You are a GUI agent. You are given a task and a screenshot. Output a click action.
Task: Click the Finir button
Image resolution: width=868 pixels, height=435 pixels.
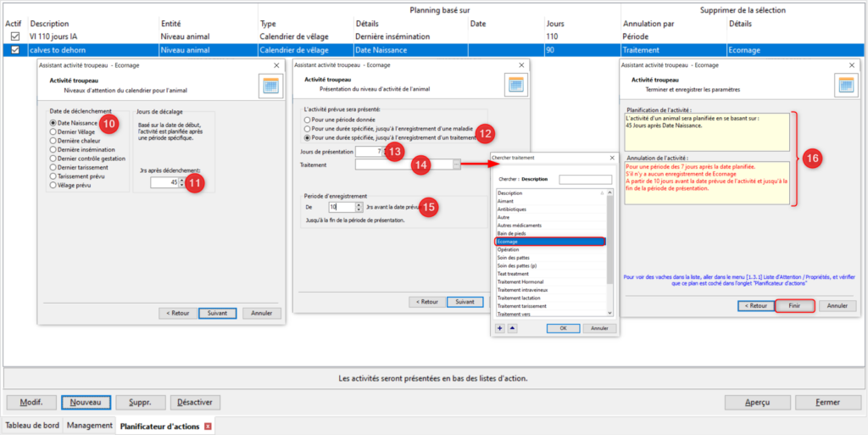[x=794, y=305]
